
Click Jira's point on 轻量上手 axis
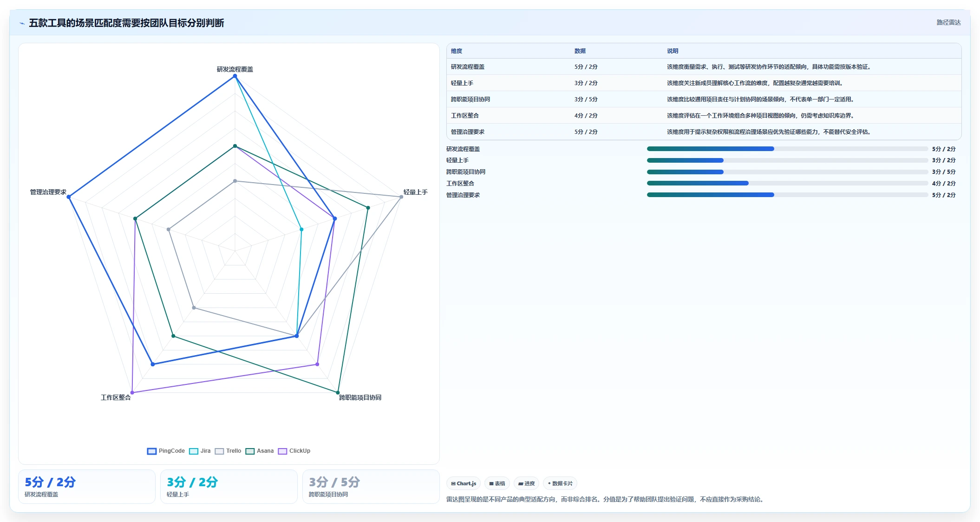(x=301, y=230)
